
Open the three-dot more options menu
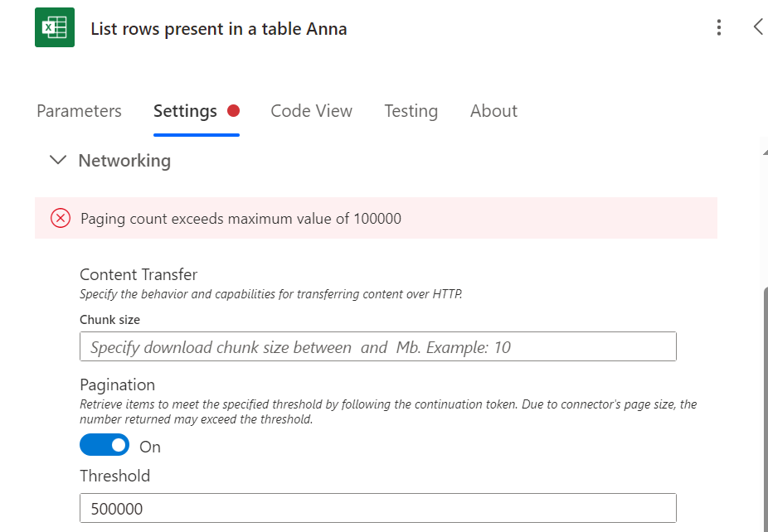[719, 28]
